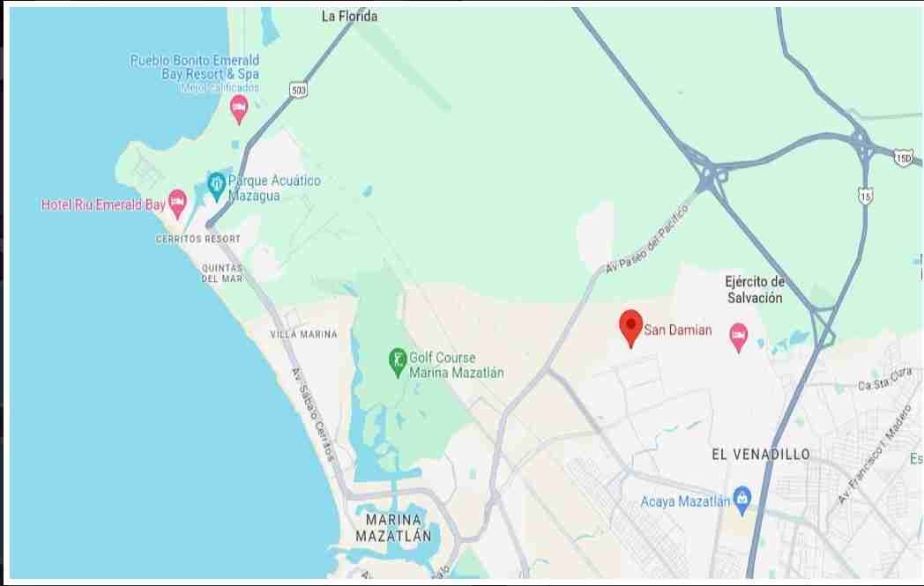Image resolution: width=924 pixels, height=586 pixels.
Task: Open the Ejército de Salvación label
Action: click(755, 290)
